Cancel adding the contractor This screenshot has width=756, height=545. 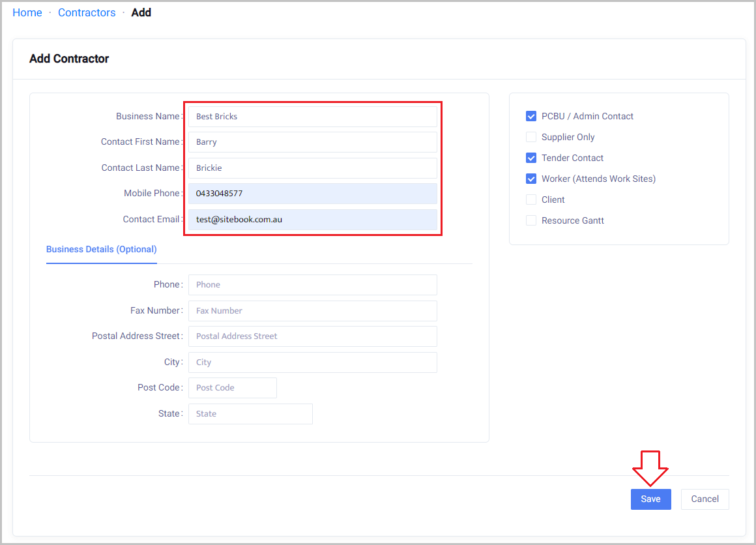tap(705, 499)
